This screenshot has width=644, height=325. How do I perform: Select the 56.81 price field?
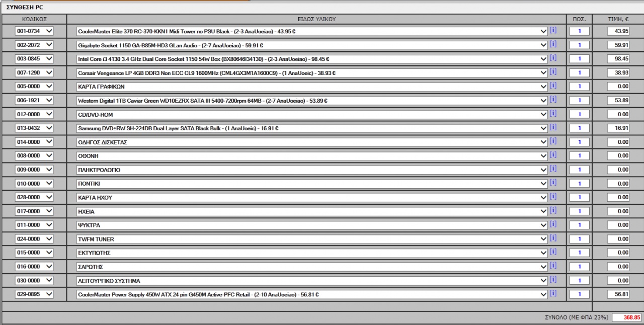pos(618,294)
